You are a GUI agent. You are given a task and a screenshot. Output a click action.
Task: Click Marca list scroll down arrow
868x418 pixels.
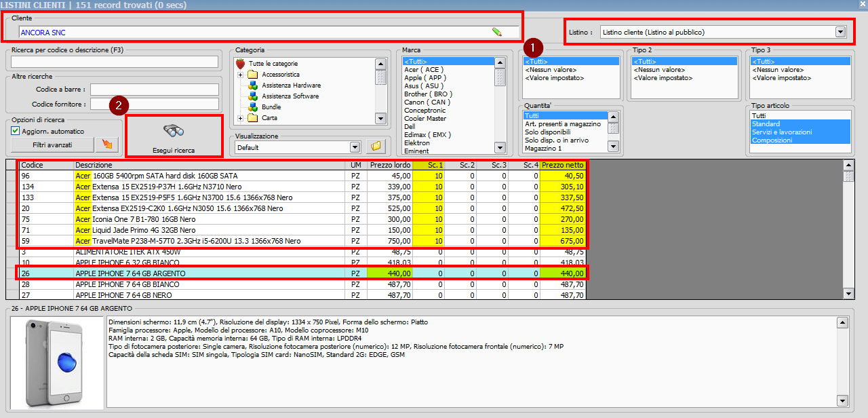pos(500,147)
